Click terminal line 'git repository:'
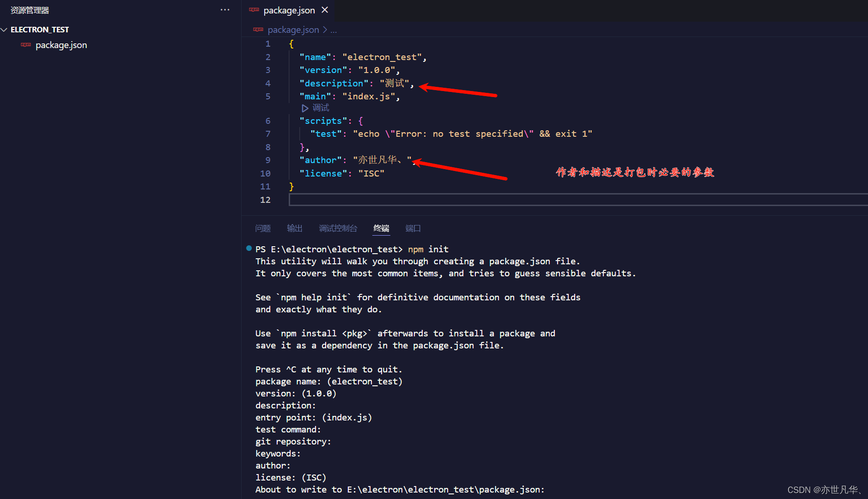The width and height of the screenshot is (868, 499). tap(293, 441)
